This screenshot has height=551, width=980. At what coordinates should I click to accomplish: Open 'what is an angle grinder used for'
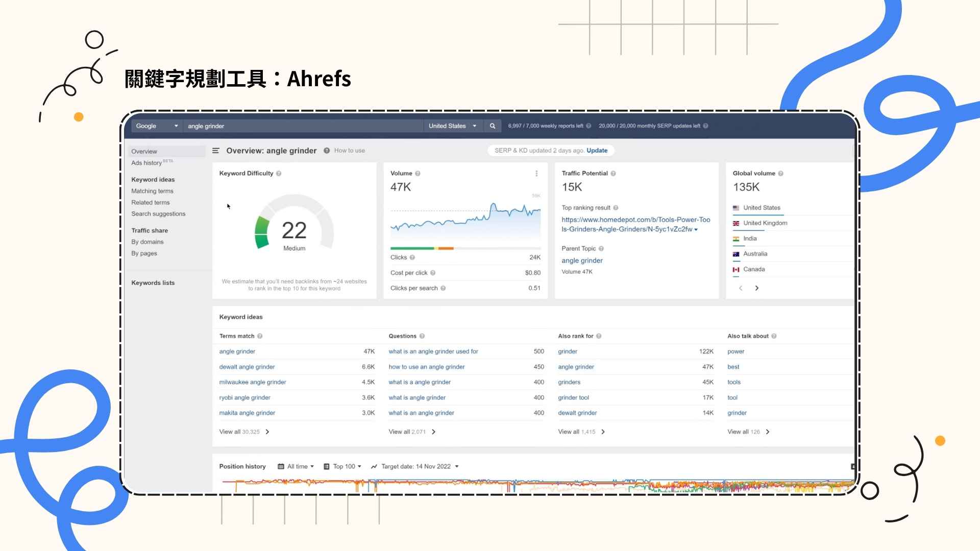433,352
